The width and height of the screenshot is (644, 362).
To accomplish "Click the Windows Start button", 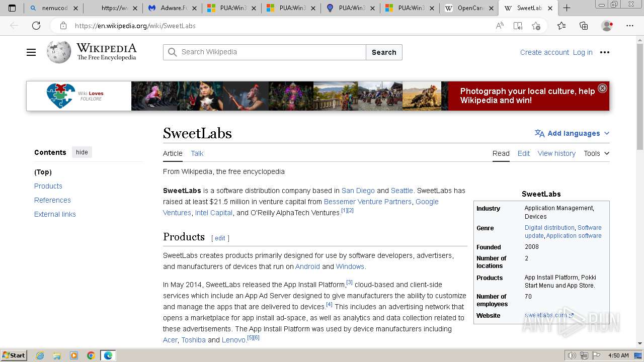I will pos(14,355).
